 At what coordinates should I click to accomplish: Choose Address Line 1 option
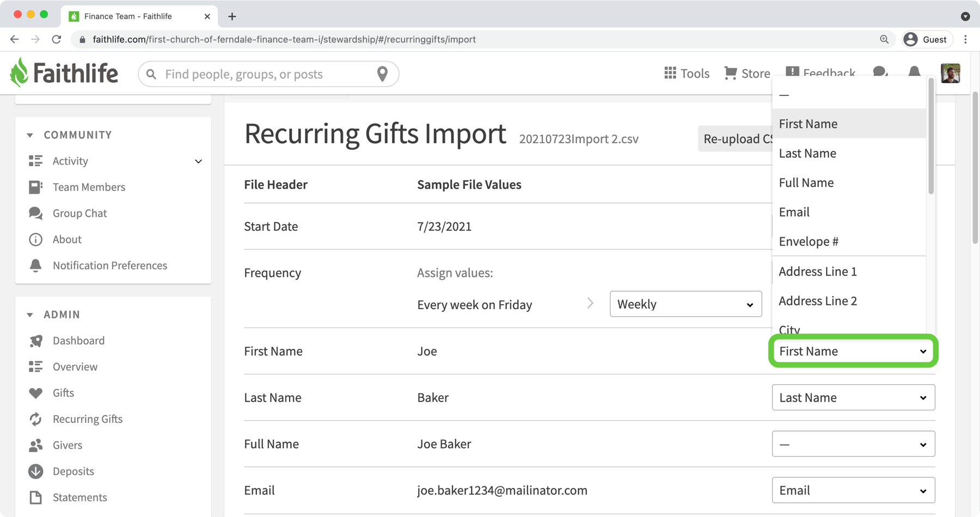pos(849,271)
